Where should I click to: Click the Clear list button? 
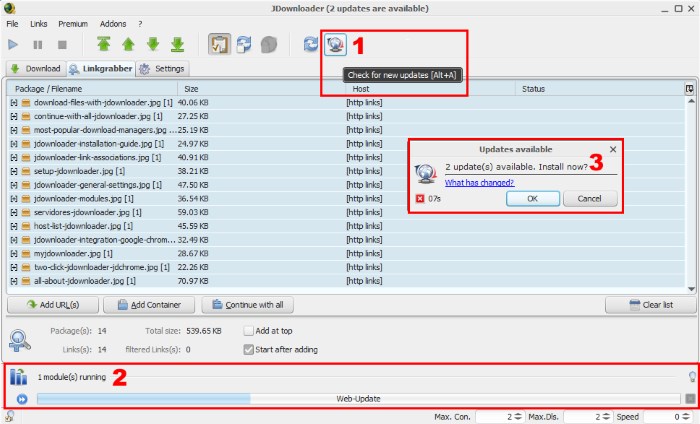click(651, 305)
